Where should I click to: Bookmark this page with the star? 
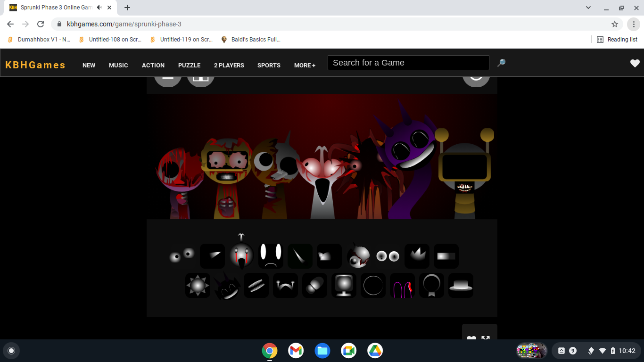pyautogui.click(x=615, y=24)
